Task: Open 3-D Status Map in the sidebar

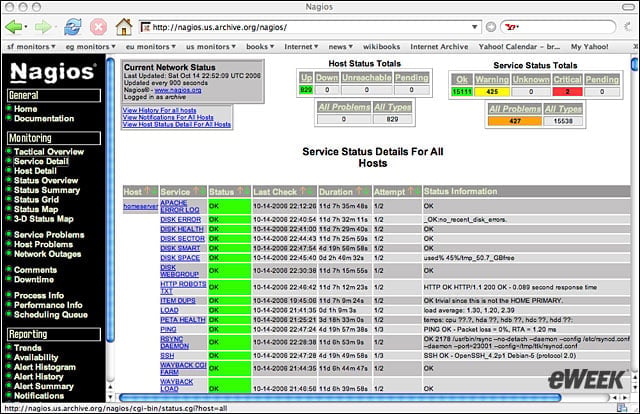Action: pyautogui.click(x=44, y=218)
